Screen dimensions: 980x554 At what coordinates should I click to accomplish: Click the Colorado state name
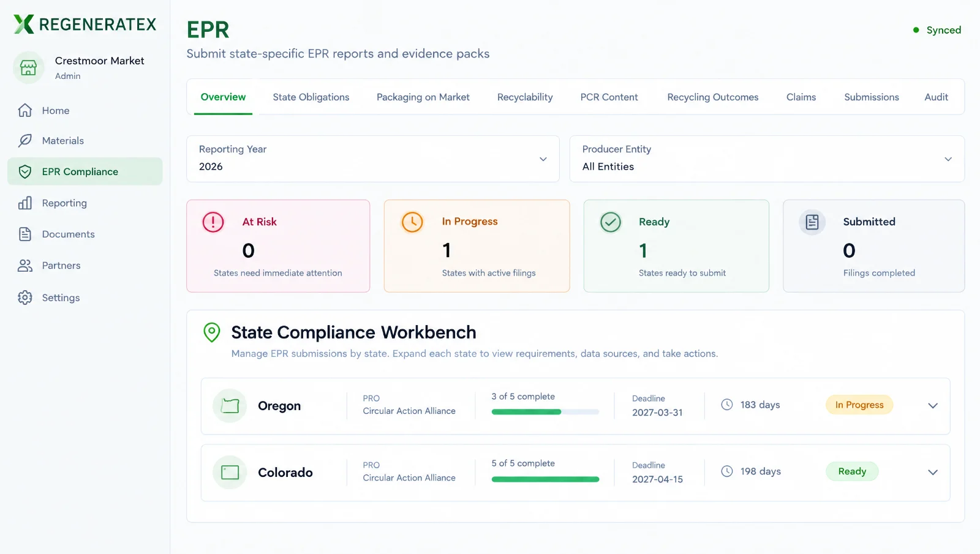pyautogui.click(x=285, y=473)
